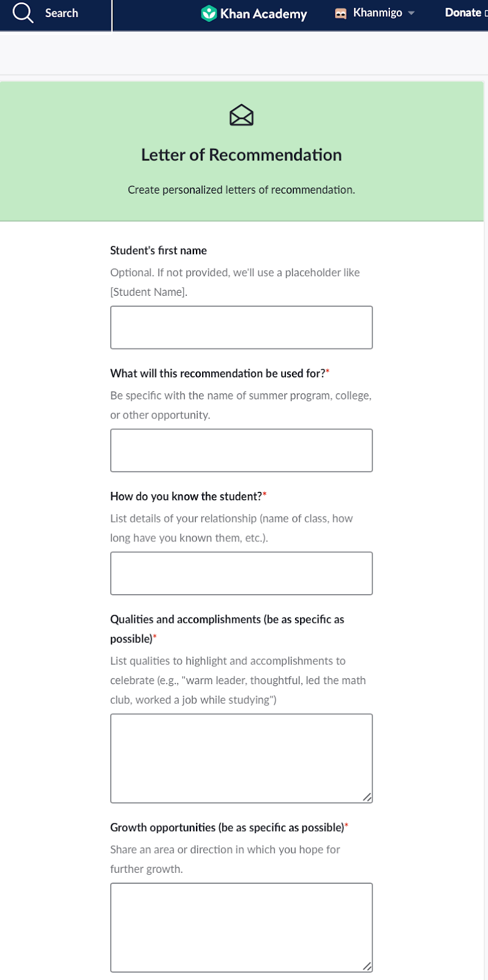Viewport: 488px width, 980px height.
Task: Click the Letter of Recommendation heading
Action: click(x=241, y=155)
